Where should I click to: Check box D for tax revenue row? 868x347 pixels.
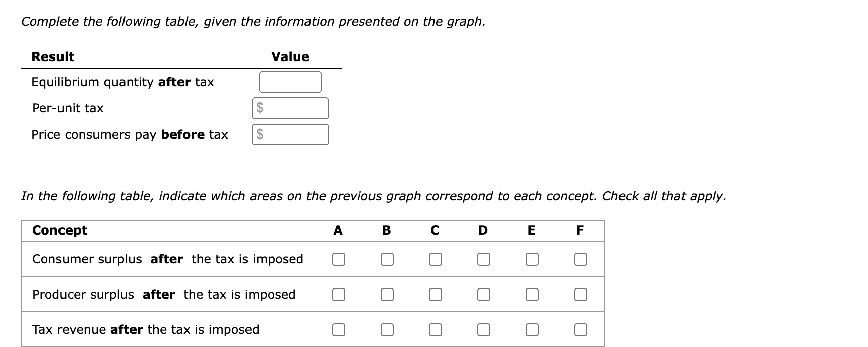(483, 329)
